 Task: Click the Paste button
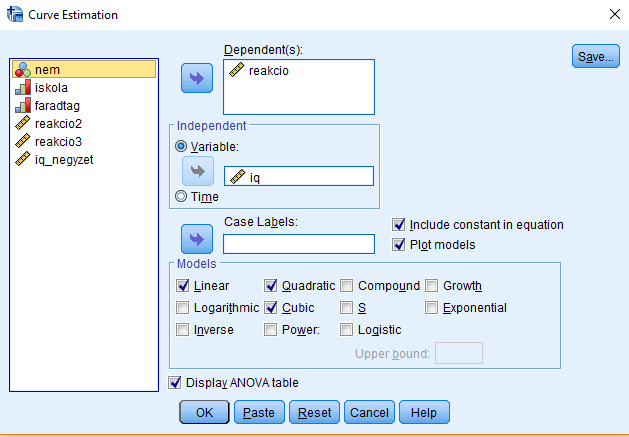(x=259, y=412)
